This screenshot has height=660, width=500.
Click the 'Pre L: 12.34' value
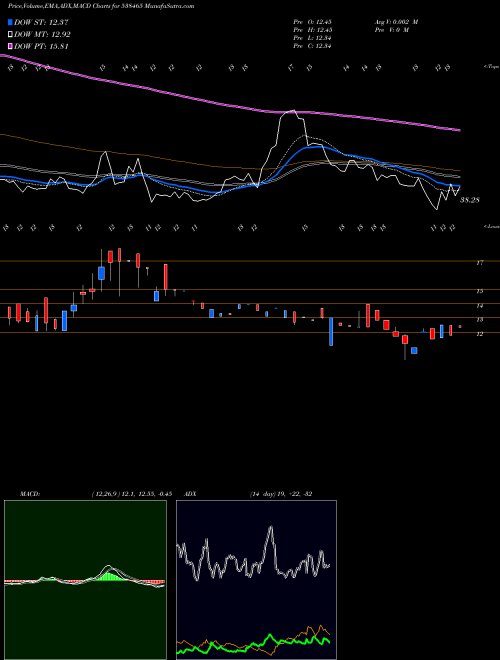[x=312, y=38]
